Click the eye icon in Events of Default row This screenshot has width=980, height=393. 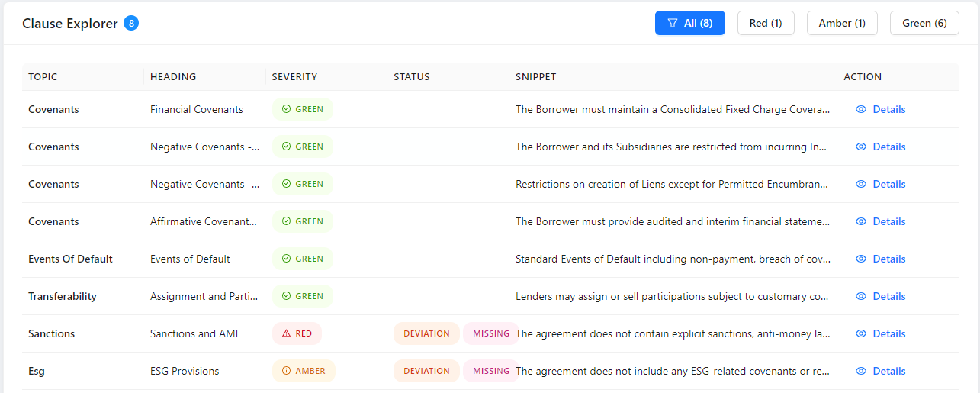pyautogui.click(x=861, y=259)
